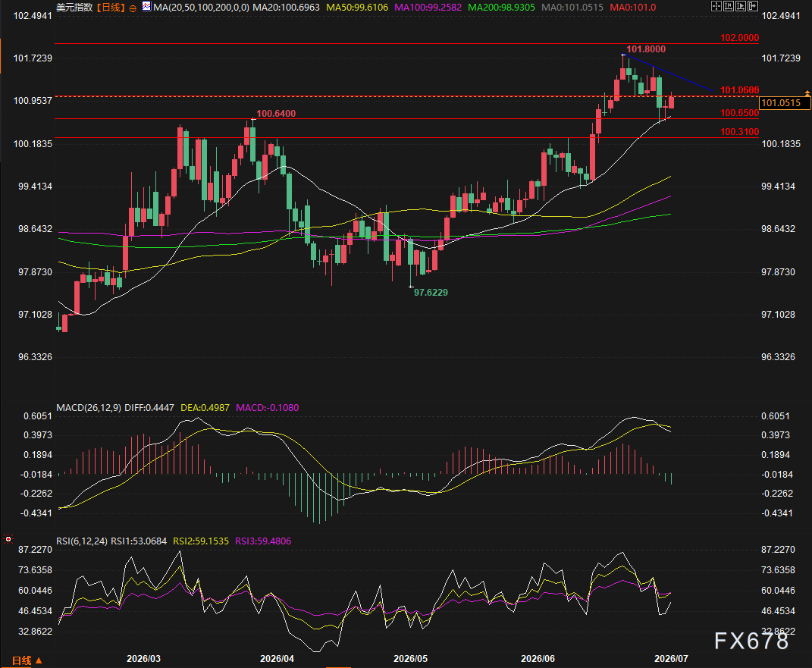Click the 2026/07 date axis label
812x668 pixels.
pyautogui.click(x=671, y=659)
